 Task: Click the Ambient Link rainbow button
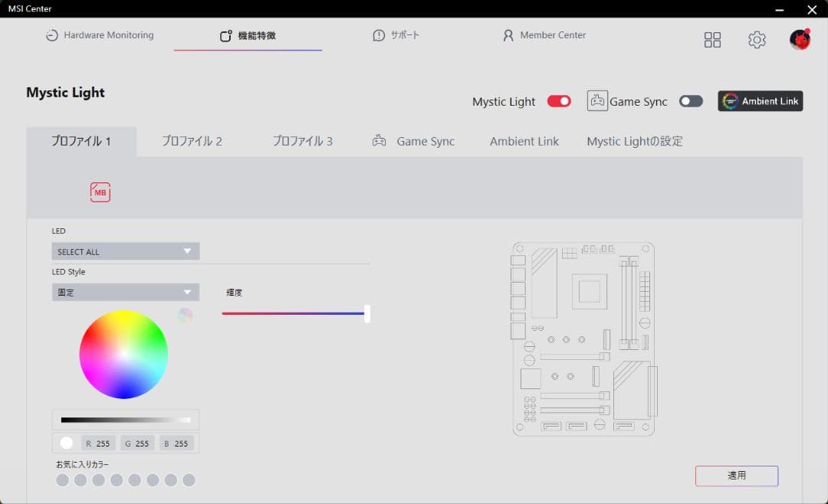(x=761, y=101)
